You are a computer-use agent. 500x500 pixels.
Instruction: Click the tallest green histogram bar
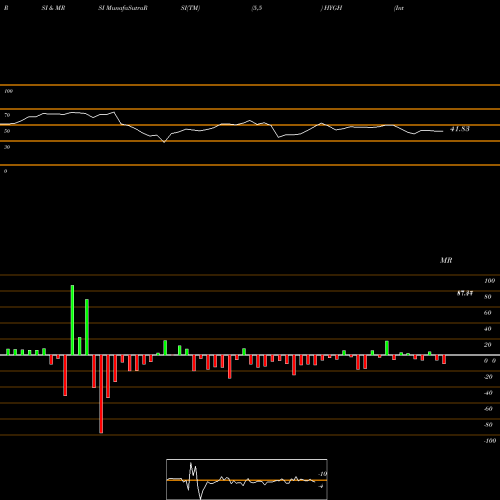[72, 320]
